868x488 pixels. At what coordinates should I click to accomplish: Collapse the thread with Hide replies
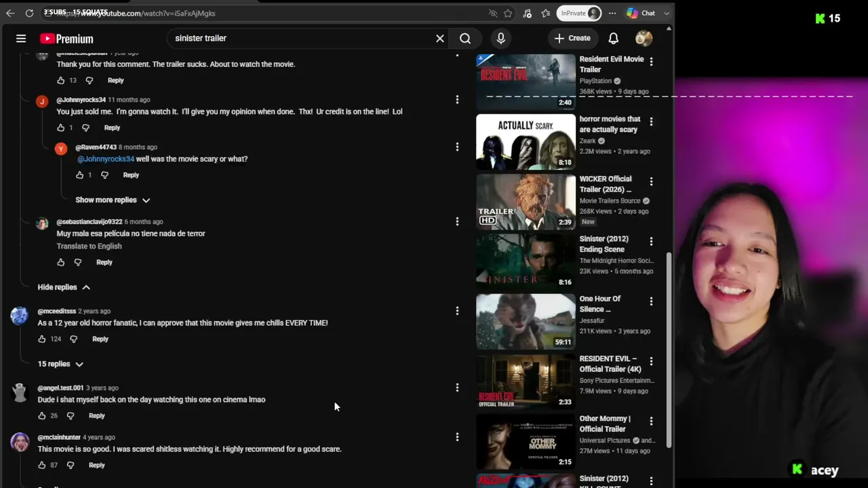pyautogui.click(x=64, y=287)
